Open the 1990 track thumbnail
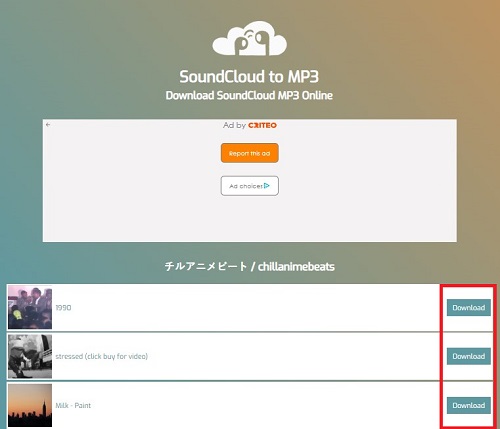Screen dimensions: 500x429 click(x=30, y=307)
